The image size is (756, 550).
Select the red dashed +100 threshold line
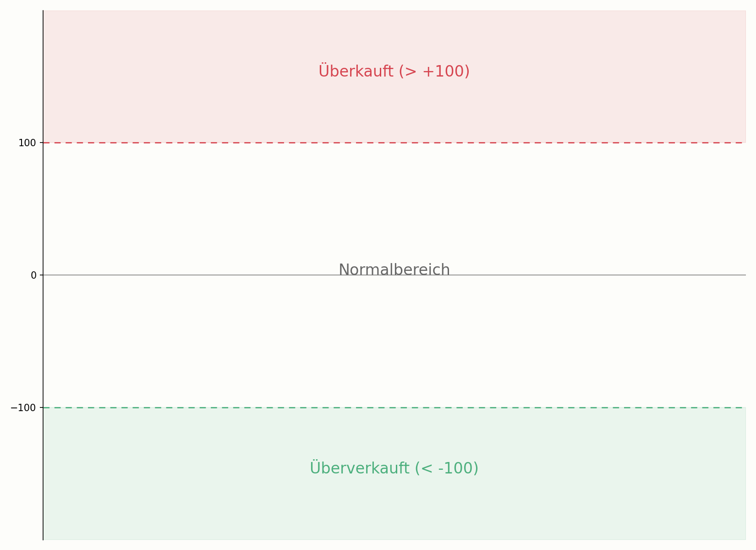tap(394, 143)
